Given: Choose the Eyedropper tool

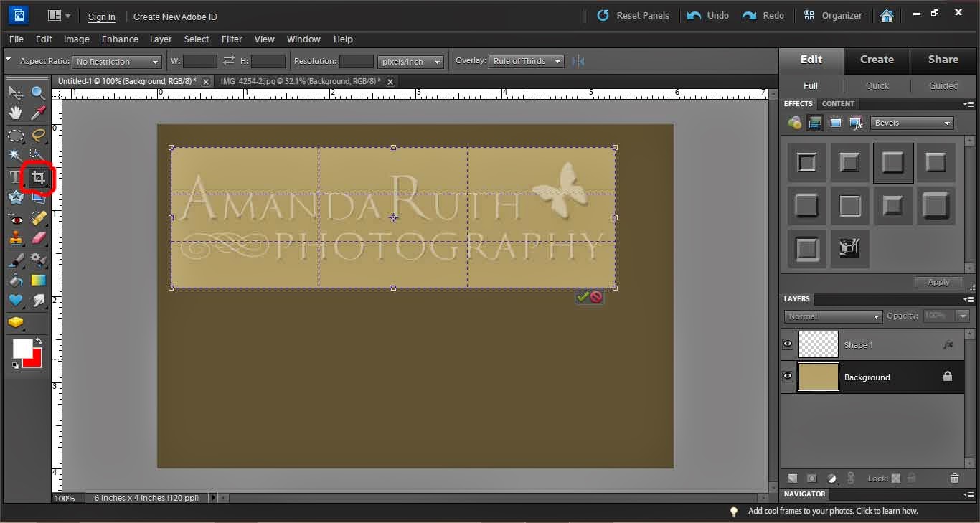Looking at the screenshot, I should [39, 113].
